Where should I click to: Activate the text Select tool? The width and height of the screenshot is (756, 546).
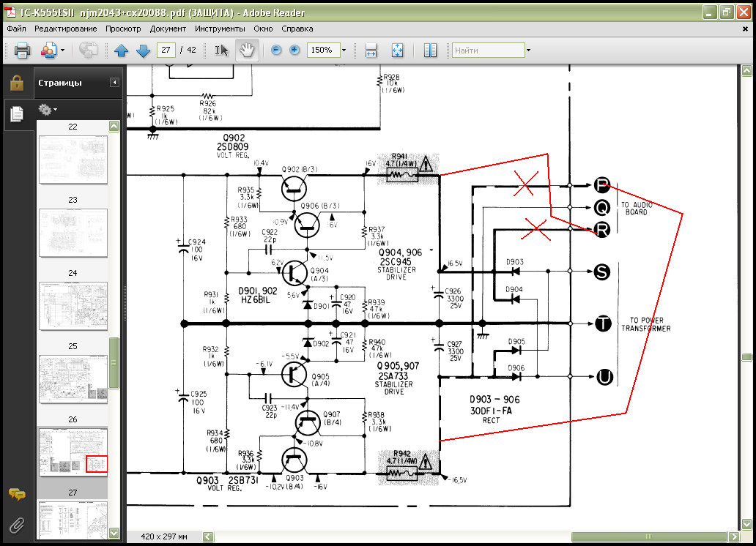click(221, 51)
